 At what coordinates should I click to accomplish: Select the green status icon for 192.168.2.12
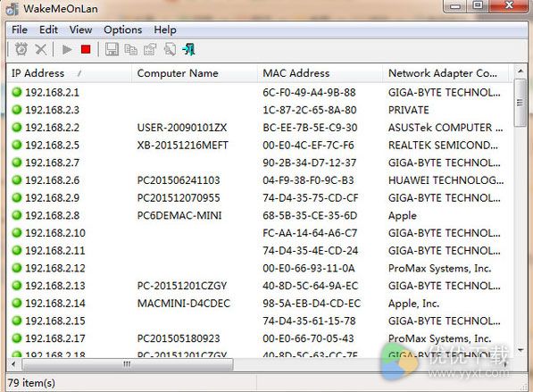(x=17, y=268)
